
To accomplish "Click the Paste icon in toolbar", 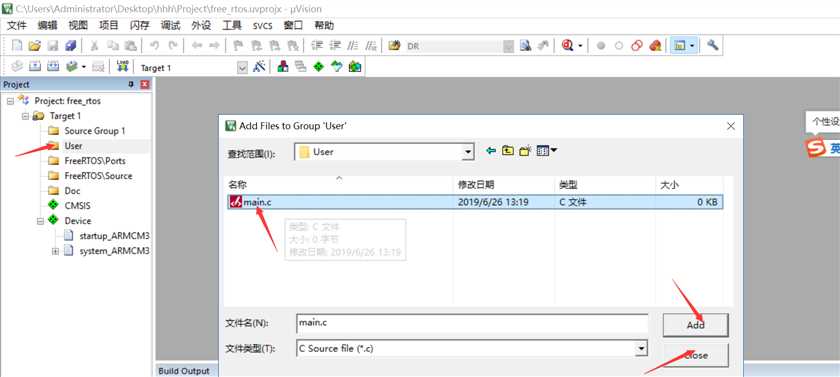I will pos(130,46).
